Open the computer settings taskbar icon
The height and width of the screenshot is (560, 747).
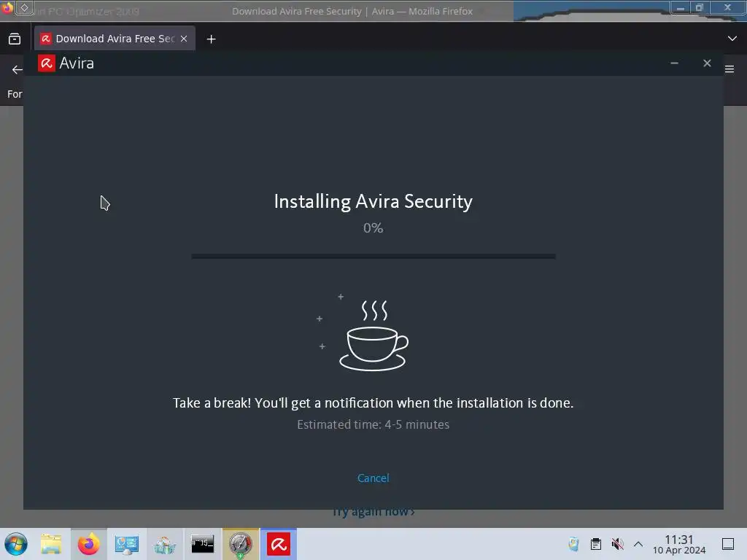[x=126, y=544]
